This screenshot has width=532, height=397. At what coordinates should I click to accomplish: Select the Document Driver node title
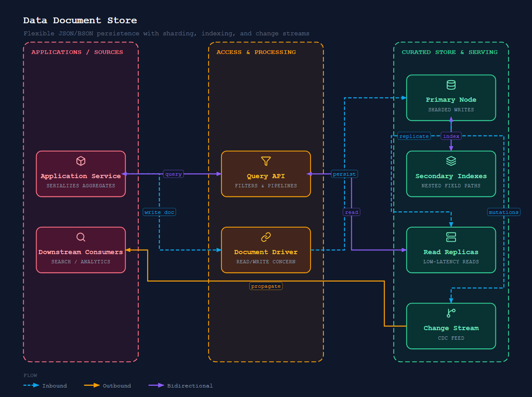tap(266, 252)
